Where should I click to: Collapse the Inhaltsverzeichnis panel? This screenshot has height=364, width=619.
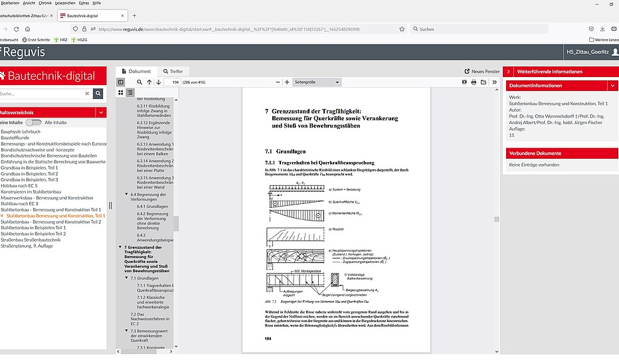101,112
